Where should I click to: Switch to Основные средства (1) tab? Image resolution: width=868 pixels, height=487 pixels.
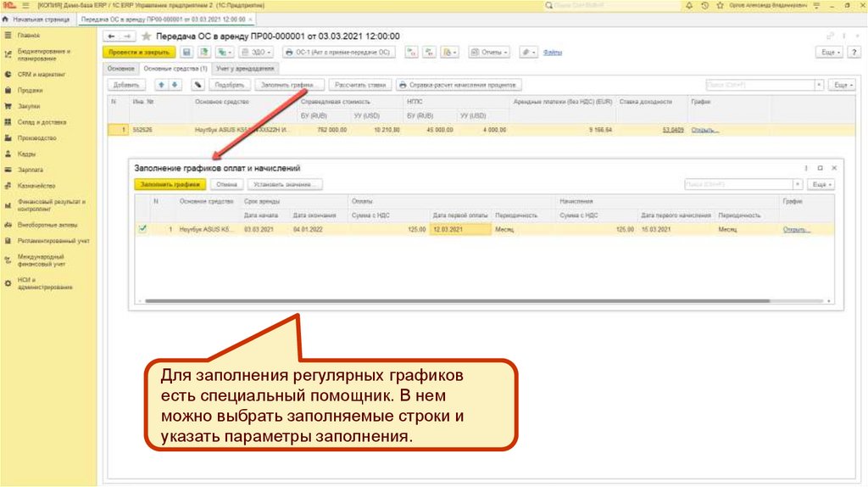(x=175, y=69)
